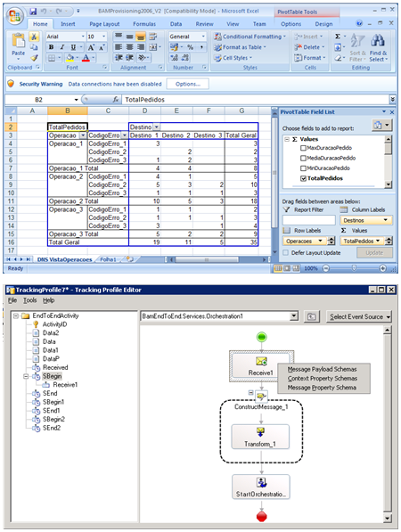
Task: Toggle Wrap Text in the Alignment group
Action: pos(153,37)
